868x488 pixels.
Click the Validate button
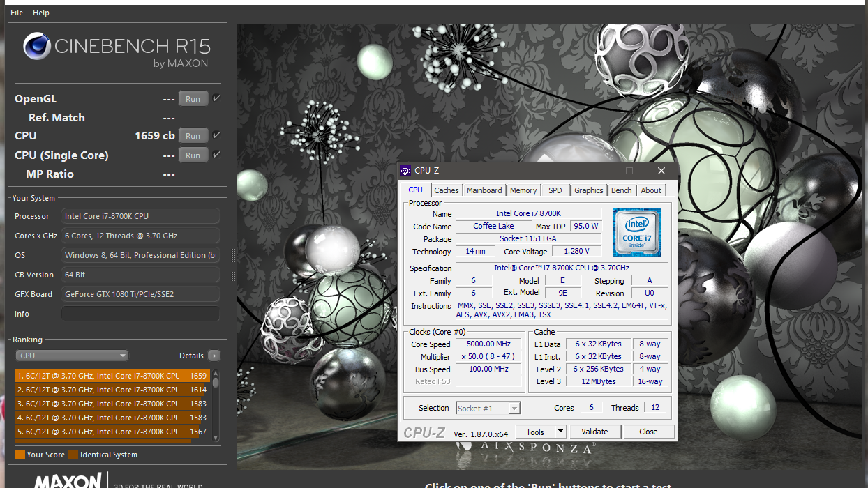click(x=594, y=432)
